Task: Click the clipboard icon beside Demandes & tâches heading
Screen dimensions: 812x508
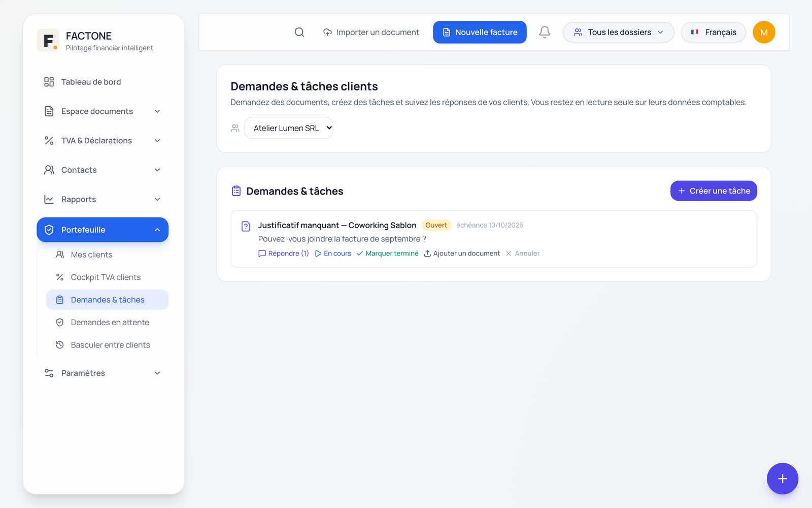Action: pos(236,191)
